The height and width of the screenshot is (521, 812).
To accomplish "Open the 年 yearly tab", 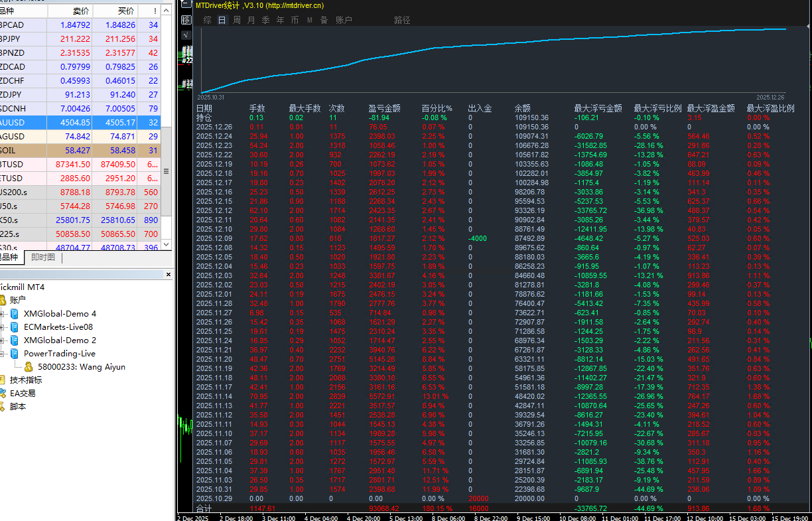I will [x=280, y=21].
